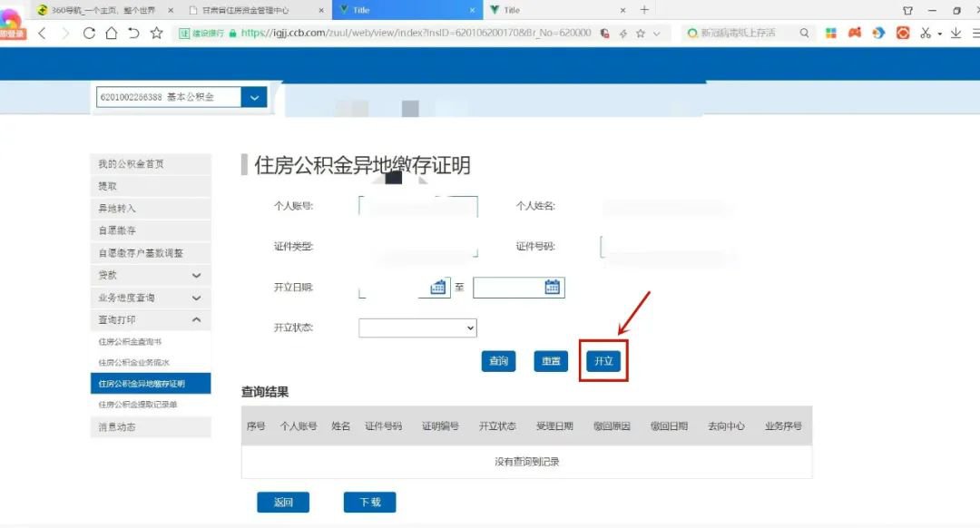980x528 pixels.
Task: Click the search magnifier icon
Action: [804, 34]
